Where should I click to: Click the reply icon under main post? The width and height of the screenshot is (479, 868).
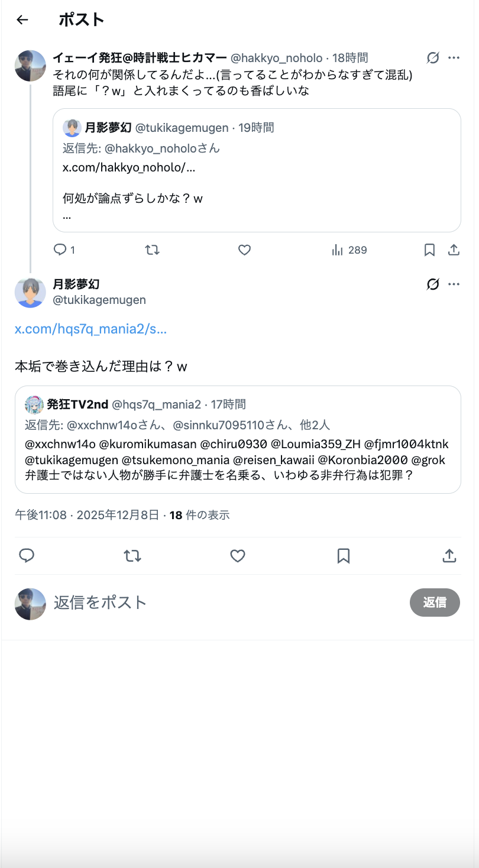(27, 556)
